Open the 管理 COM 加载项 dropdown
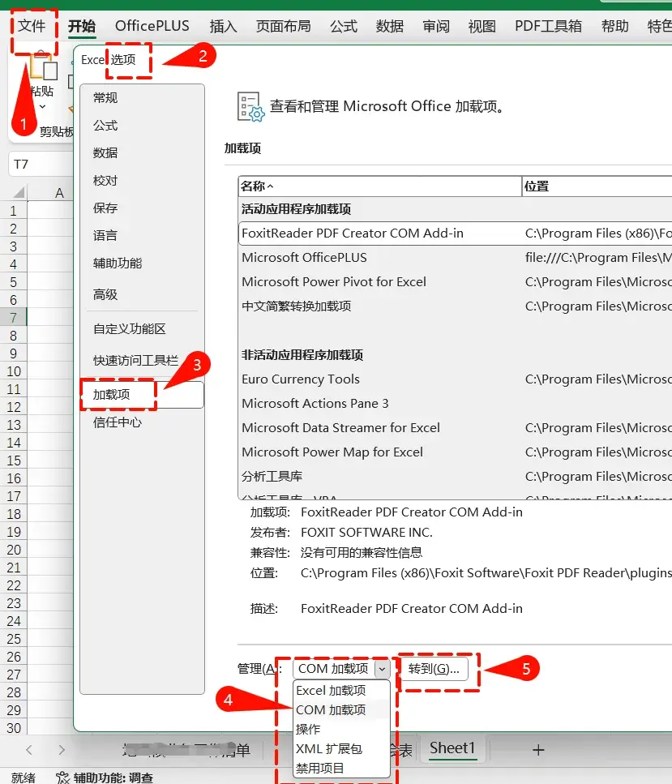Image resolution: width=672 pixels, height=784 pixels. coord(341,669)
